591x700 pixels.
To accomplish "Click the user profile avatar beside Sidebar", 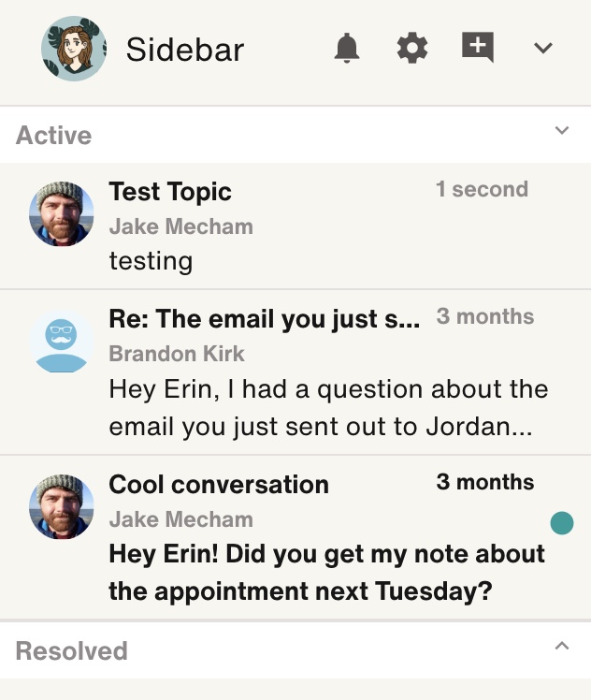I will point(74,49).
